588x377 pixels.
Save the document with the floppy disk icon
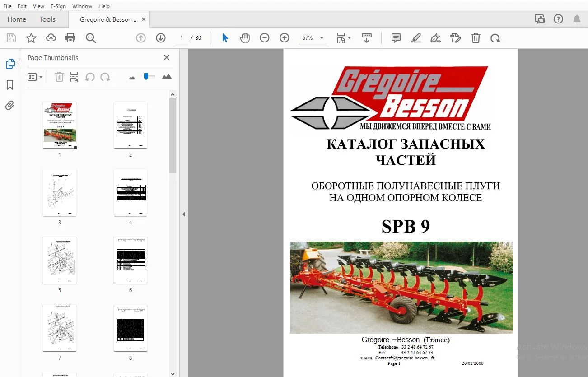point(11,38)
